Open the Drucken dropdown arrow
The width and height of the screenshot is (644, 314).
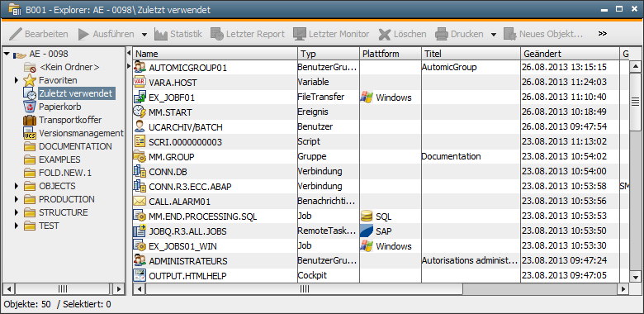[494, 35]
